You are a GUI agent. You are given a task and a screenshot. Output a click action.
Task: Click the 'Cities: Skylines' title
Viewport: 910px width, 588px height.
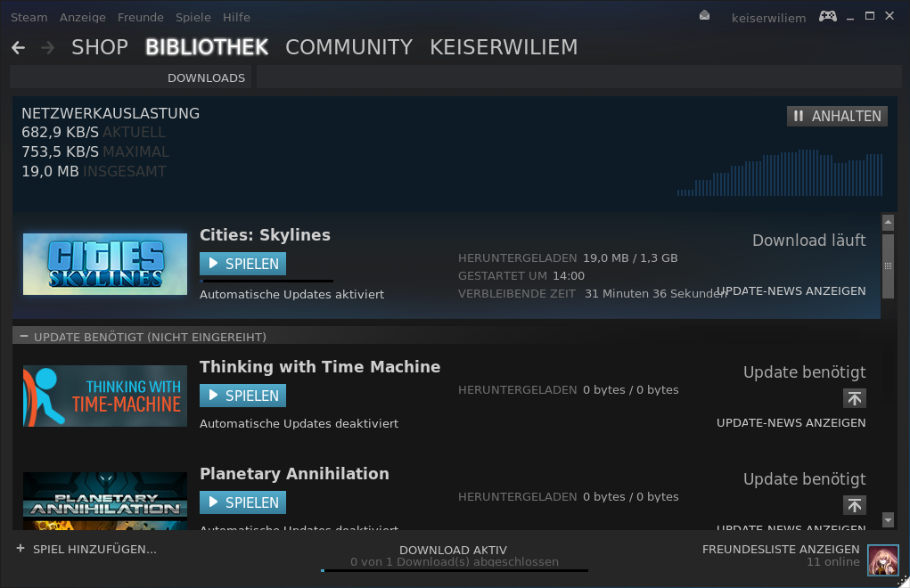266,235
